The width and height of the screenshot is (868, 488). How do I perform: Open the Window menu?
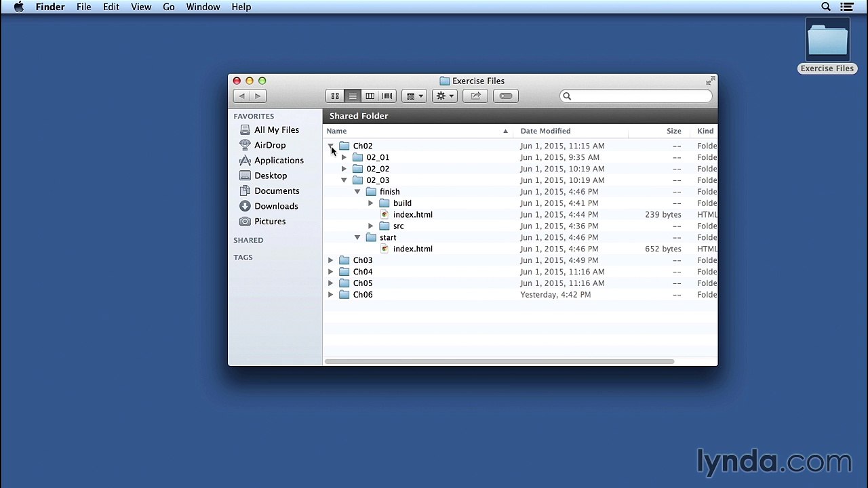(x=203, y=7)
